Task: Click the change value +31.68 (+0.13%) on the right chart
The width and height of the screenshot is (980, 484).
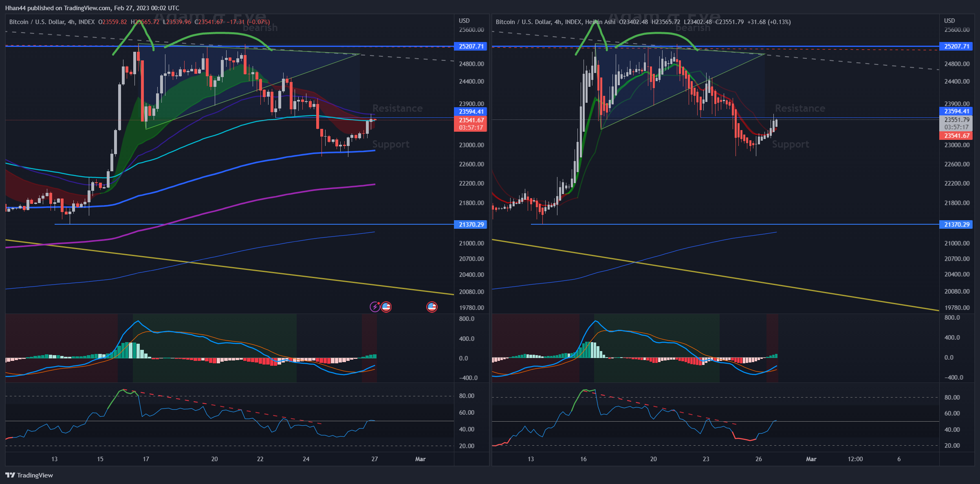Action: click(x=769, y=22)
